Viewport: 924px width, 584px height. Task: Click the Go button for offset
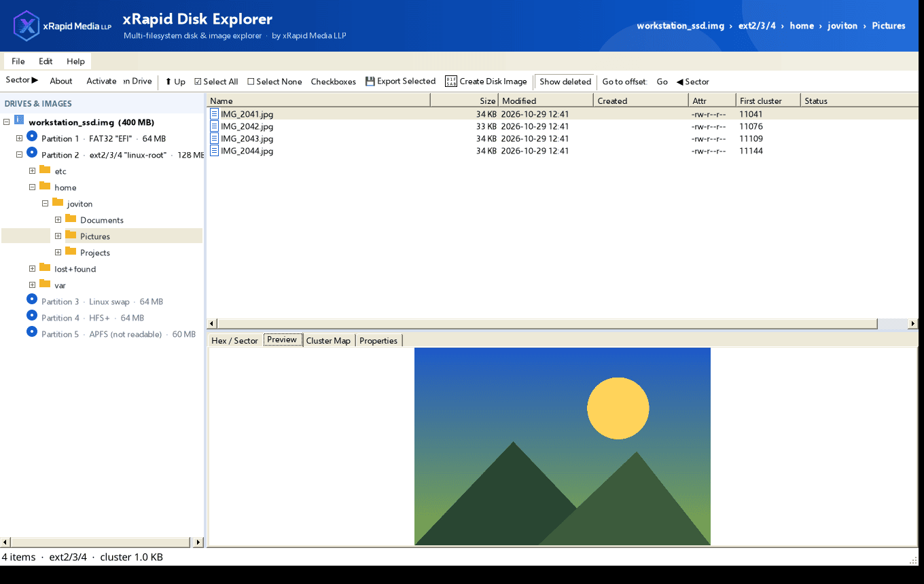click(662, 81)
